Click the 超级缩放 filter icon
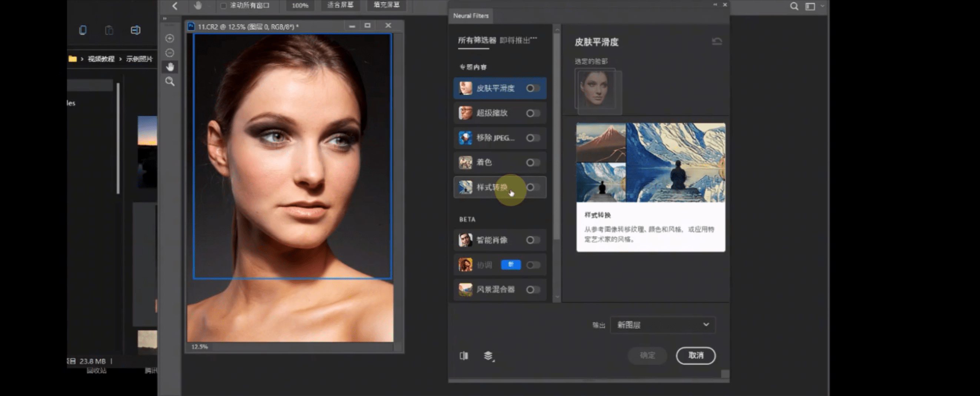The width and height of the screenshot is (980, 396). click(x=465, y=113)
